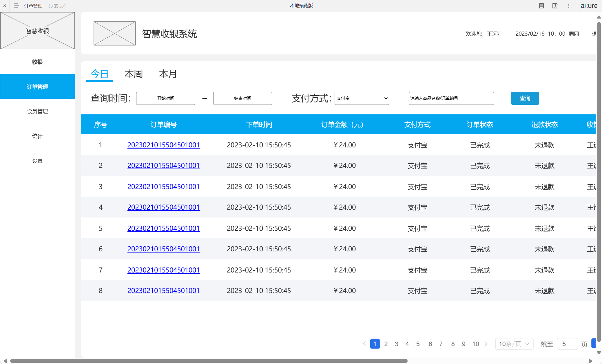Click 已完成 status in row 1
The height and width of the screenshot is (364, 602).
point(480,145)
